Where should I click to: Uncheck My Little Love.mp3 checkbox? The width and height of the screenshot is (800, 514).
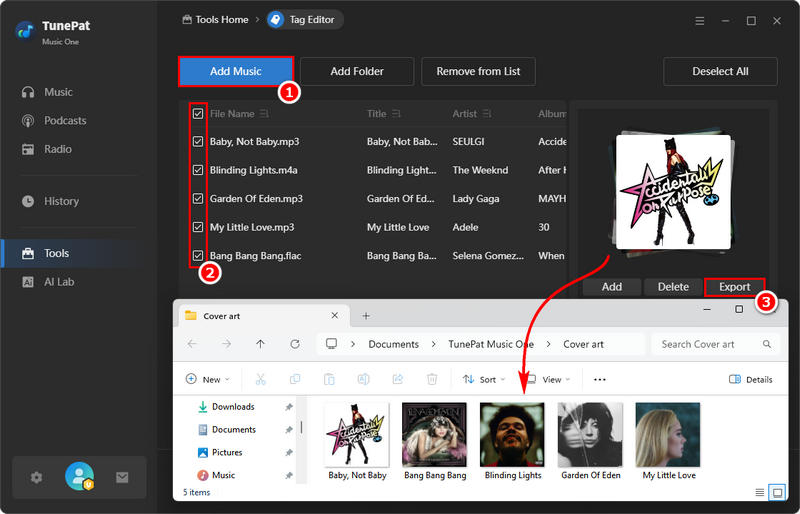198,227
